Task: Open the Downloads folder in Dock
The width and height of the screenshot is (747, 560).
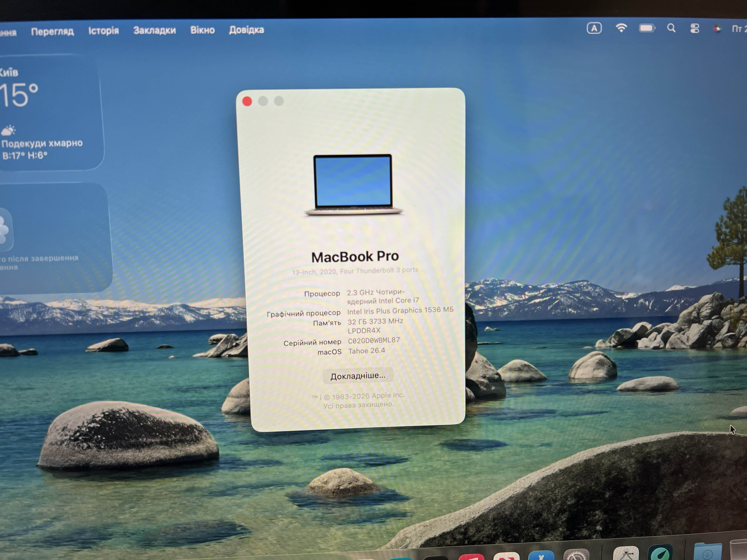Action: coord(708,551)
